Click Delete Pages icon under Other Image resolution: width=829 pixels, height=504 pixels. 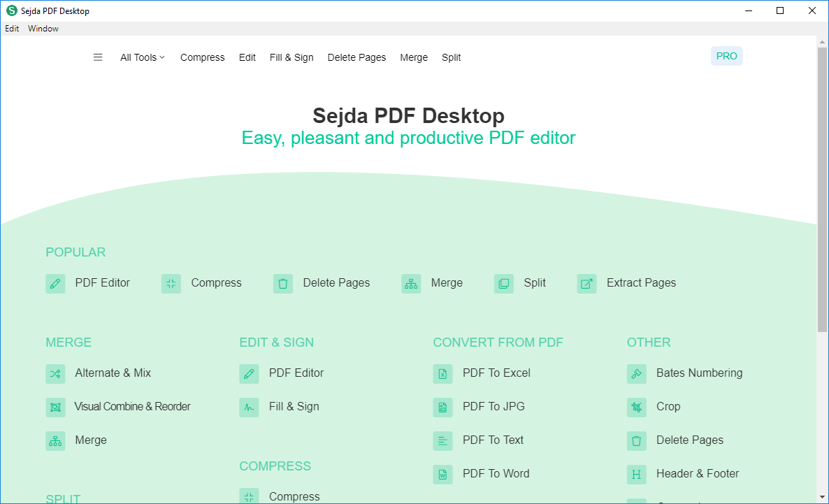point(637,441)
